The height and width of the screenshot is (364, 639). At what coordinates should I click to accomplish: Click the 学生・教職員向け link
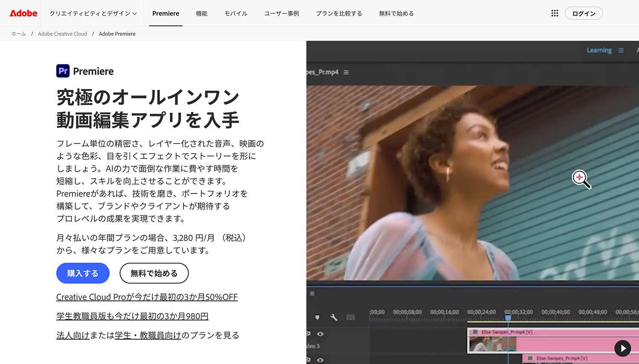tap(148, 335)
